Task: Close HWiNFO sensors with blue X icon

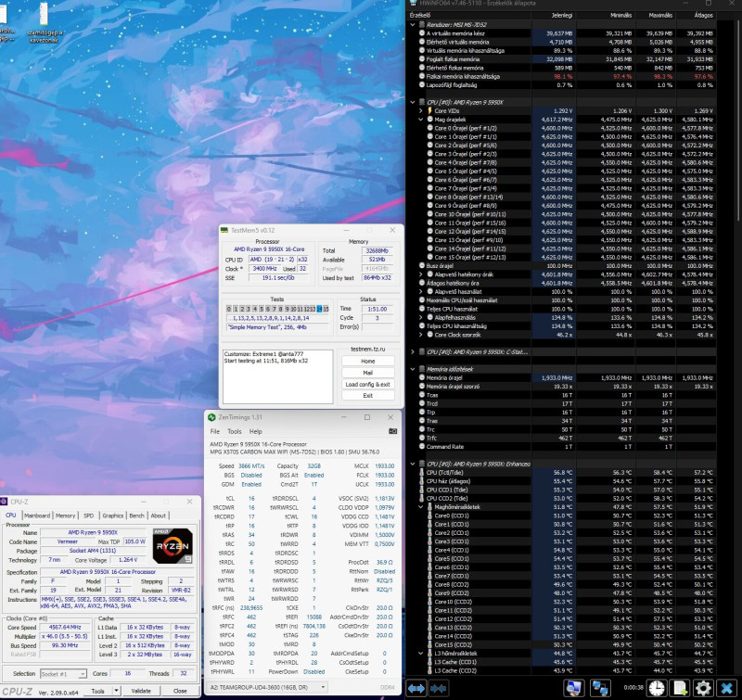Action: (x=726, y=688)
